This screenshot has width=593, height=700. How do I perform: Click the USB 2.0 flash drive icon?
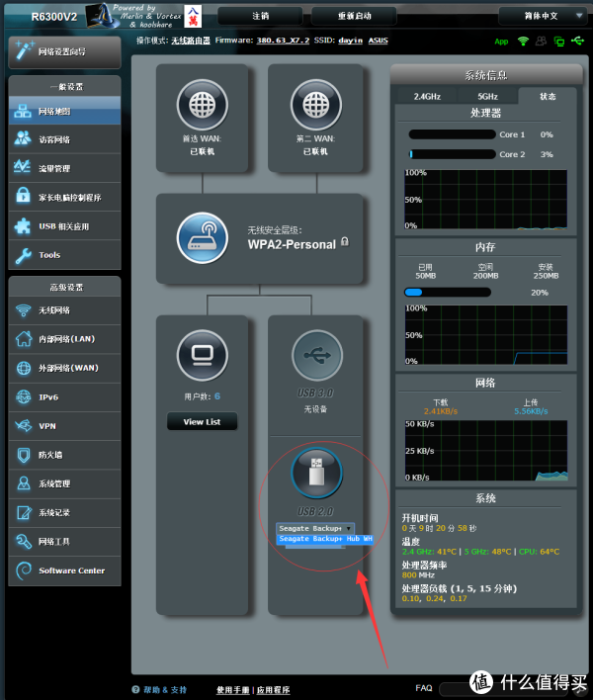316,475
